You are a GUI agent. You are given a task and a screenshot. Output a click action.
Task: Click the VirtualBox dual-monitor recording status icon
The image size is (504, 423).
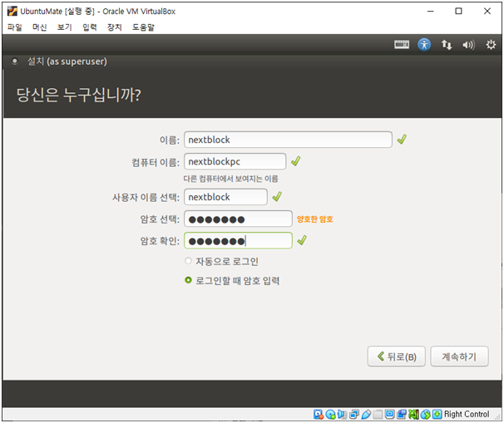pos(402,415)
